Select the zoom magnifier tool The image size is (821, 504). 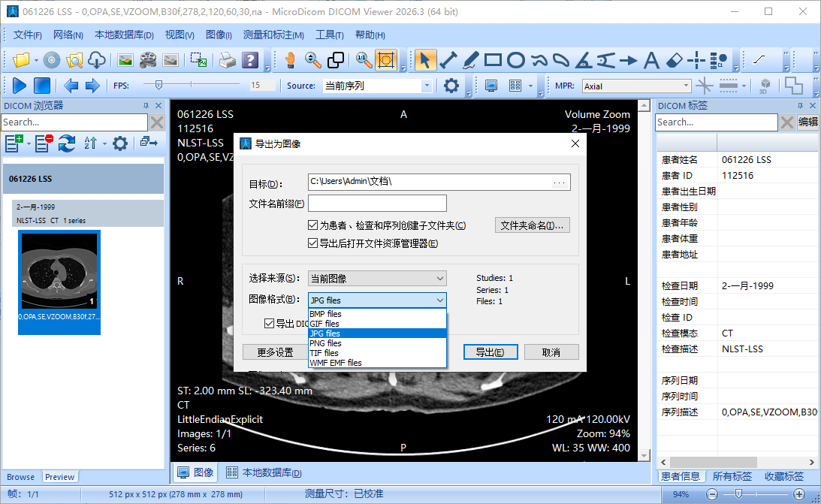click(312, 60)
